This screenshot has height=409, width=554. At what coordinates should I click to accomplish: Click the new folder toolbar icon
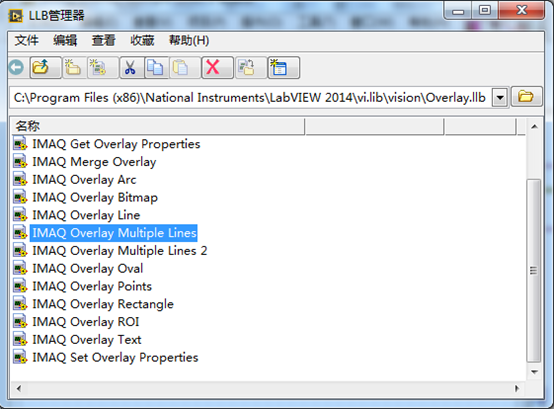click(73, 67)
